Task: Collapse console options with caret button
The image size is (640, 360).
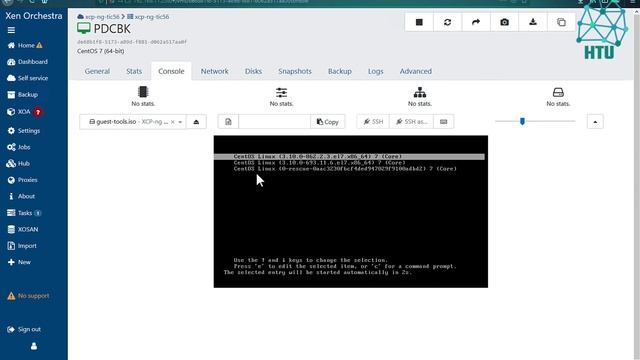Action: coord(595,122)
